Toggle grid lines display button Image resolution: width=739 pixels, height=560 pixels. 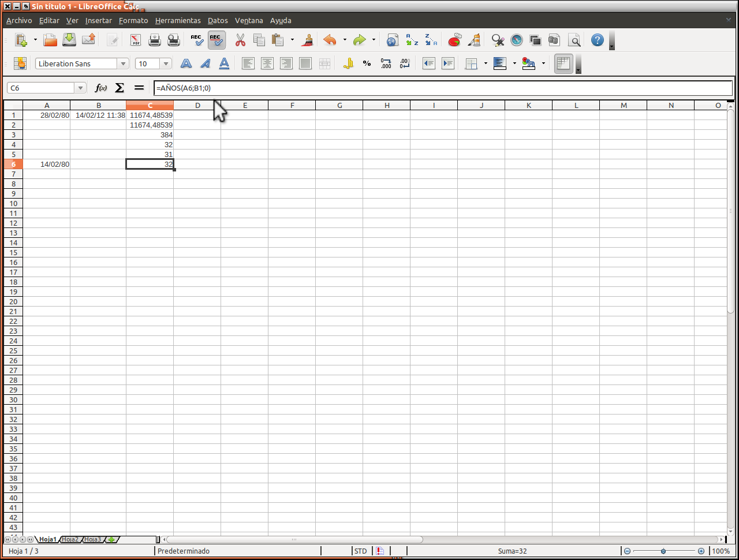click(x=563, y=64)
